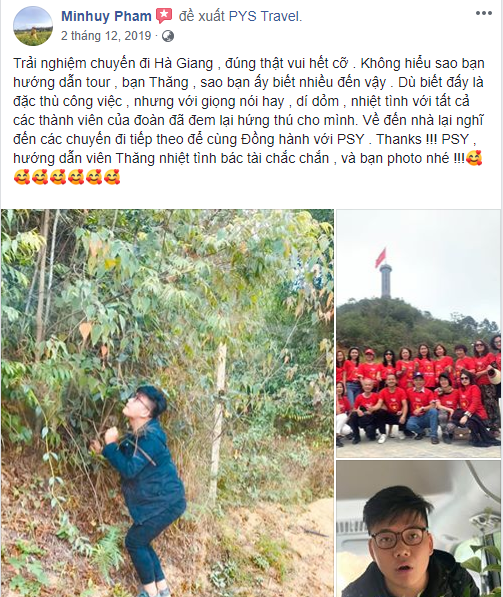Click the first emoji in the bottom emoji row
503x597 pixels.
(22, 177)
